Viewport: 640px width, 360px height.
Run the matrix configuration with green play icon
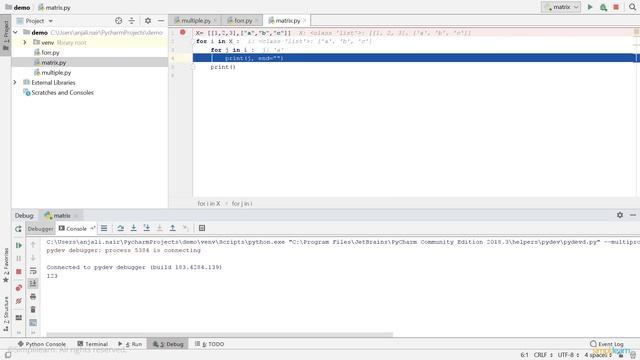coord(590,7)
